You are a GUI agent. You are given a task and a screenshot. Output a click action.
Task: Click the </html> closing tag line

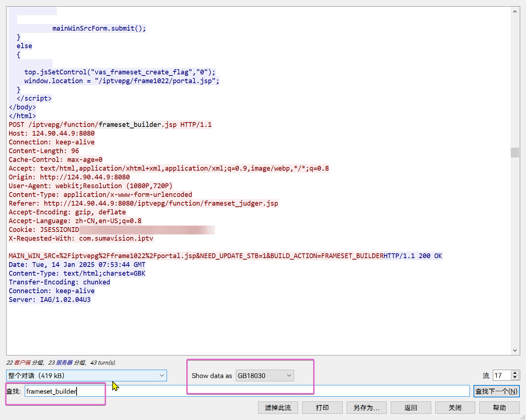[23, 116]
